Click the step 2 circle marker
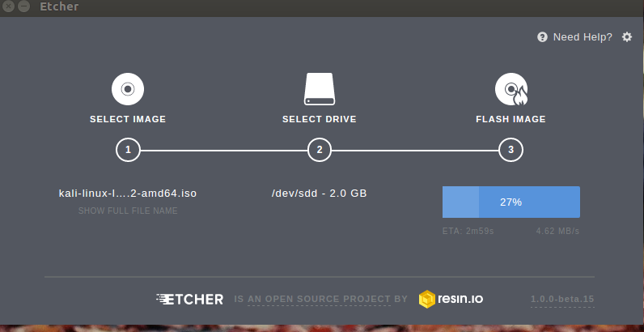 click(x=320, y=150)
